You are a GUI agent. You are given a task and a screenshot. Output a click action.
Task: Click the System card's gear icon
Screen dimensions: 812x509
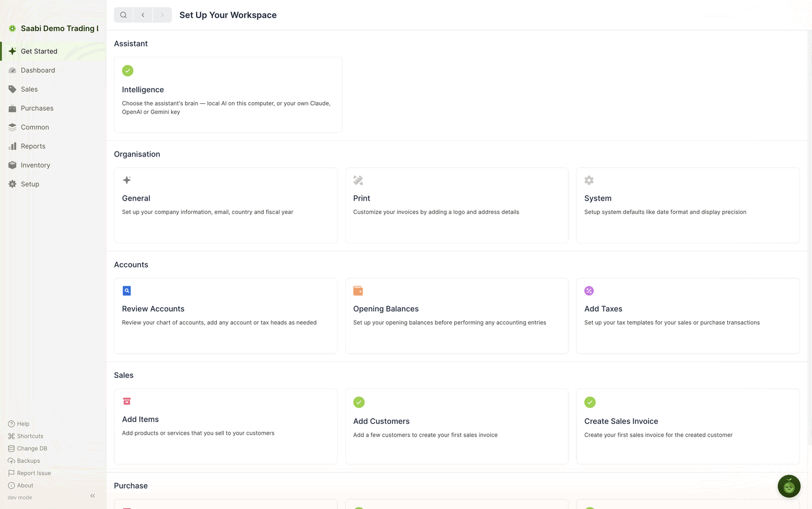click(589, 180)
